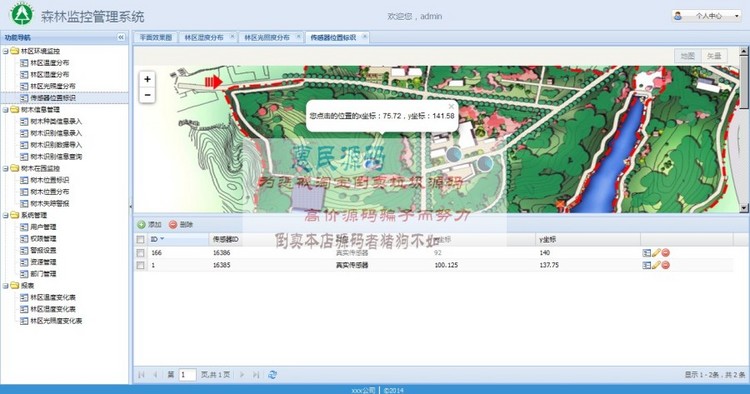Screen dimensions: 750x394
Task: Check the checkbox for row ID 1
Action: click(140, 265)
